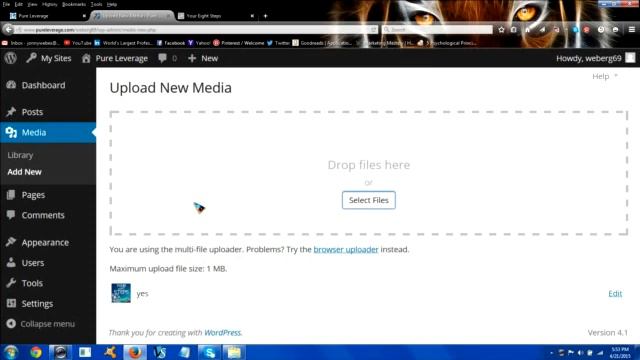
Task: Open the Yahoo! bookmark
Action: (199, 43)
